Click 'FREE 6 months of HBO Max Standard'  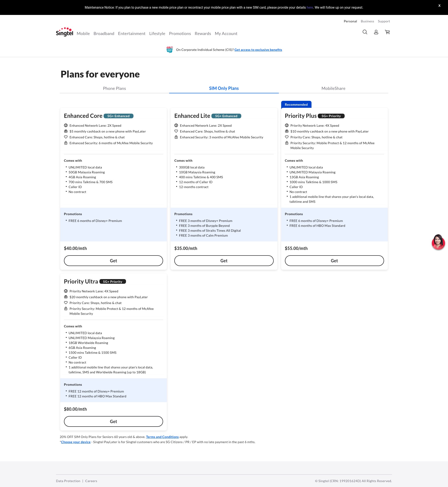click(x=317, y=226)
